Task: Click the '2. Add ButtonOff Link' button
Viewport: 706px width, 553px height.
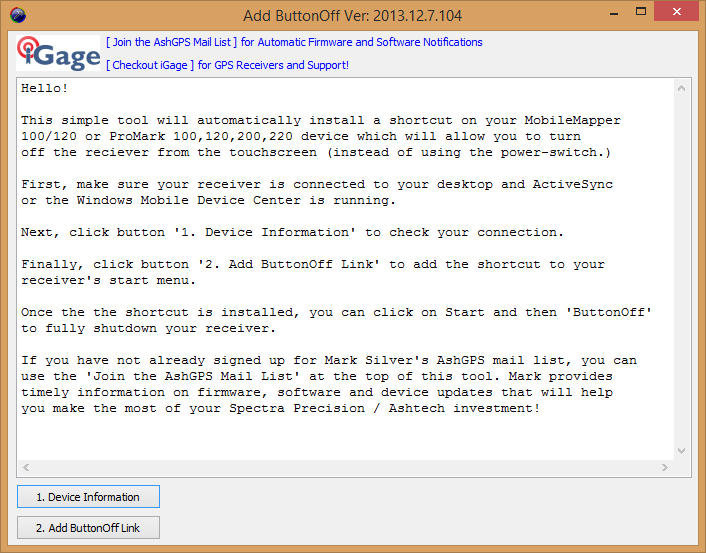Action: [88, 528]
